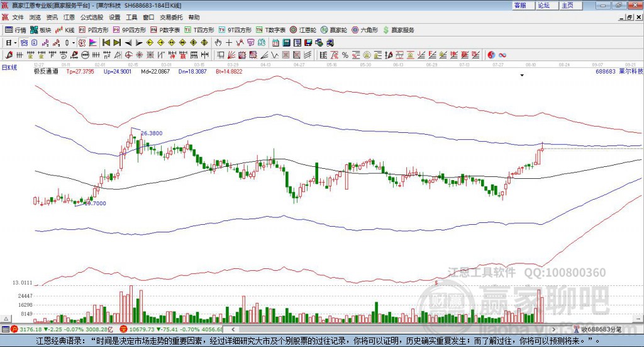Click the hand pan tool icon
644x347 pixels.
coord(218,43)
